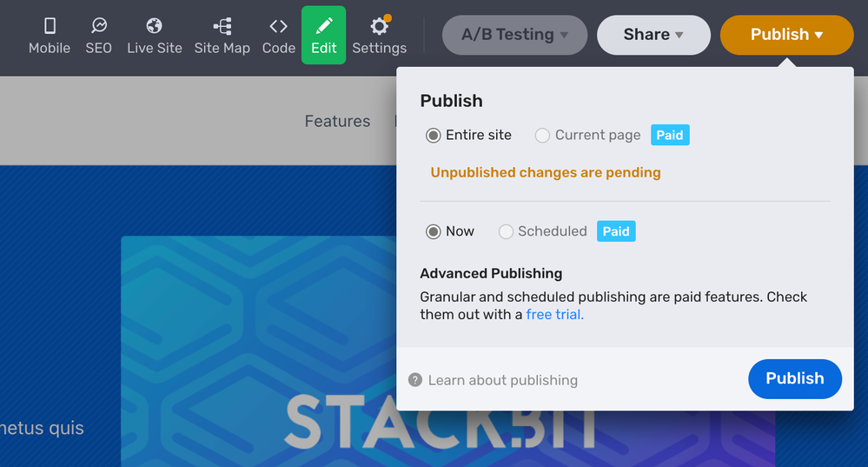Open Settings with the gear icon
The image size is (868, 467).
coord(379,36)
